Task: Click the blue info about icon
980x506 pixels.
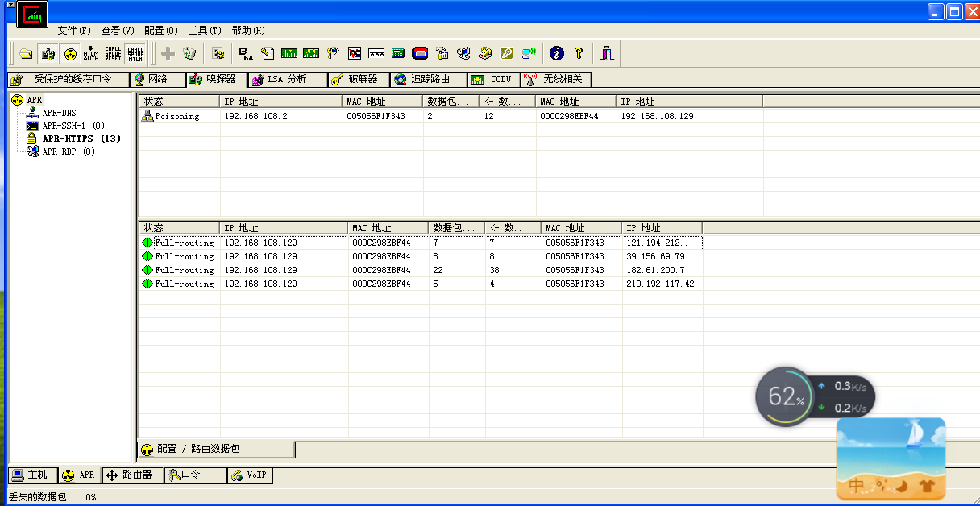Action: [x=556, y=53]
